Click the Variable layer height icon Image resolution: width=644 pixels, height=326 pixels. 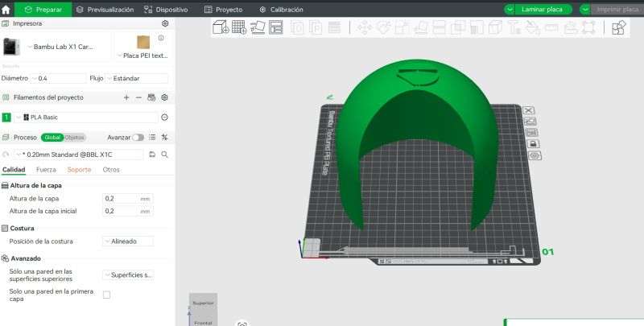[x=334, y=27]
